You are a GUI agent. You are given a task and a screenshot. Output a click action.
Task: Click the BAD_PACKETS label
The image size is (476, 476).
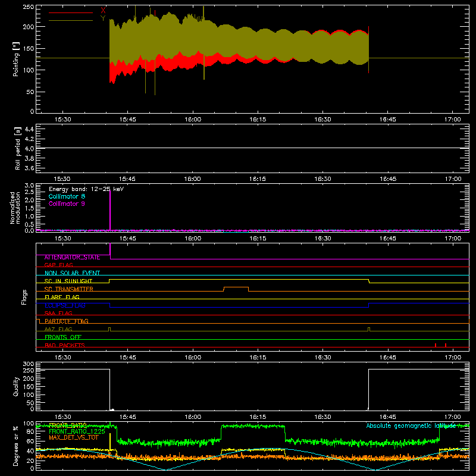(x=65, y=345)
